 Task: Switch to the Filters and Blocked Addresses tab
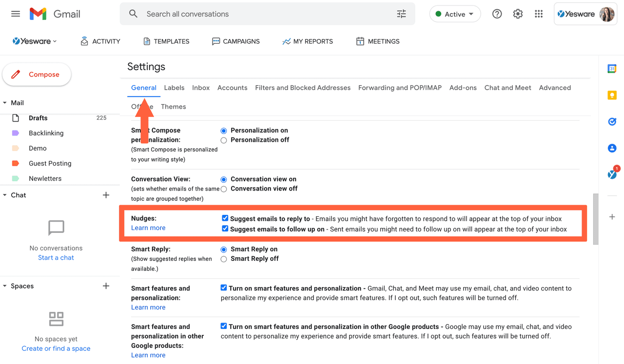pos(303,88)
